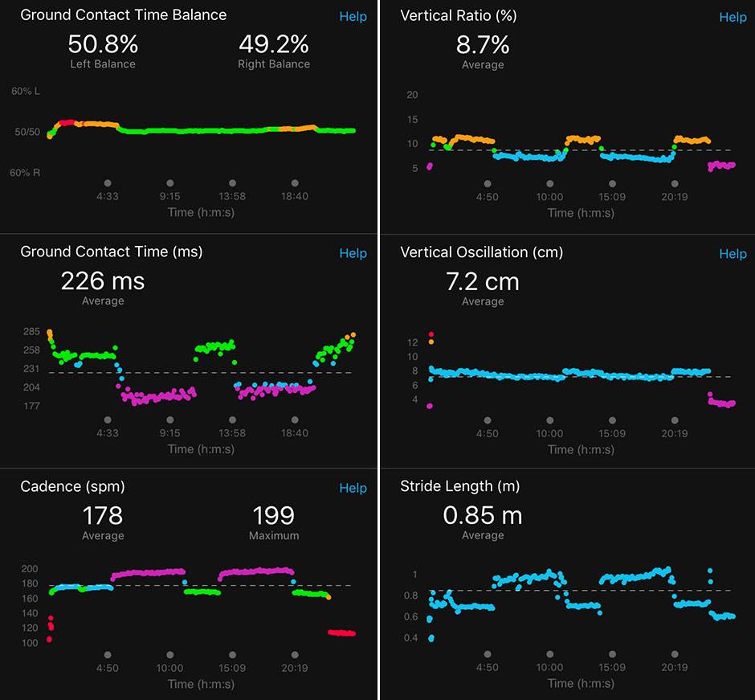The height and width of the screenshot is (700, 755).
Task: Select 10:00 marker dot in Vertical Ratio chart
Action: (x=549, y=184)
